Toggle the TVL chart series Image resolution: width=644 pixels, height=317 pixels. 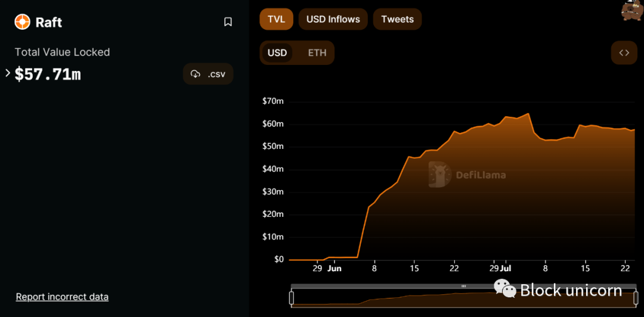coord(276,19)
